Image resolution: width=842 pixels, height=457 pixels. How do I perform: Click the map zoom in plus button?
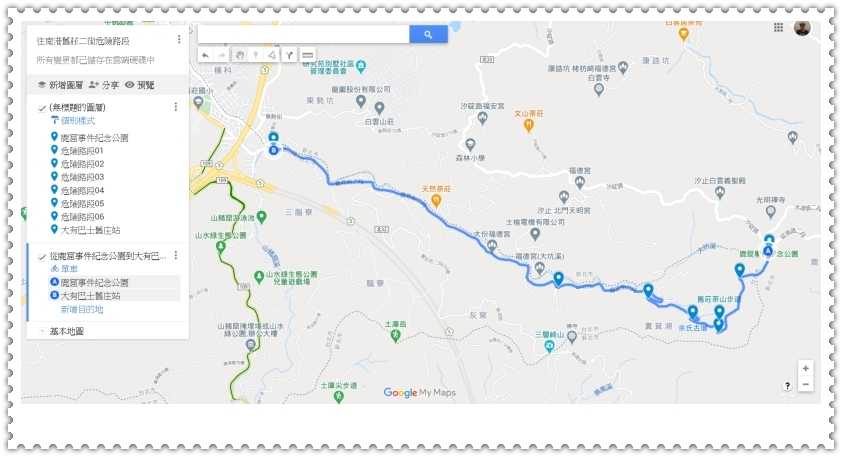click(x=805, y=368)
